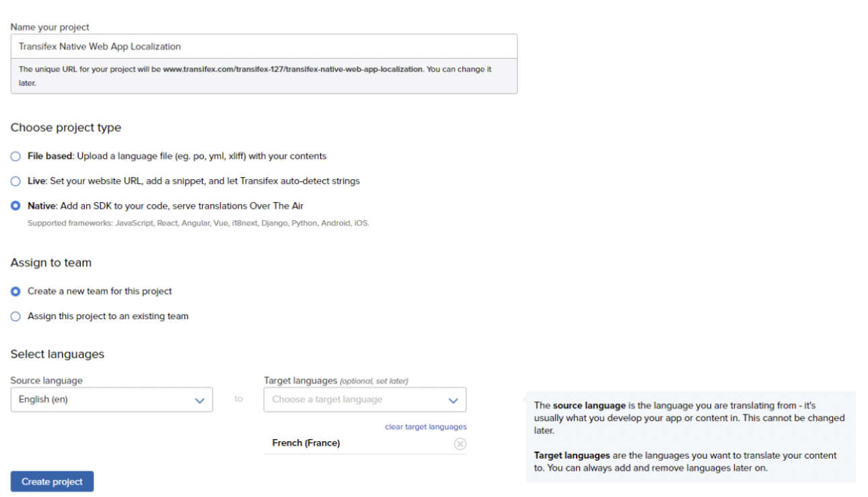
Task: Select the Live project type
Action: coord(15,181)
